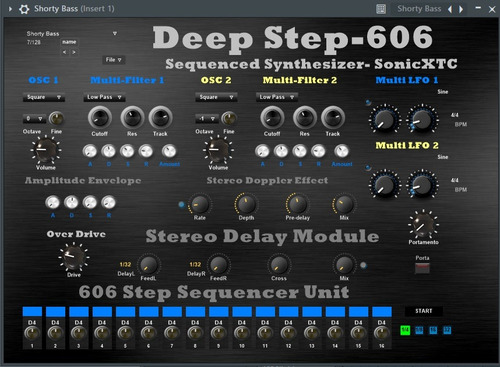This screenshot has width=500, height=367.
Task: Toggle the Multi LFO 1 enable LED
Action: [x=368, y=102]
